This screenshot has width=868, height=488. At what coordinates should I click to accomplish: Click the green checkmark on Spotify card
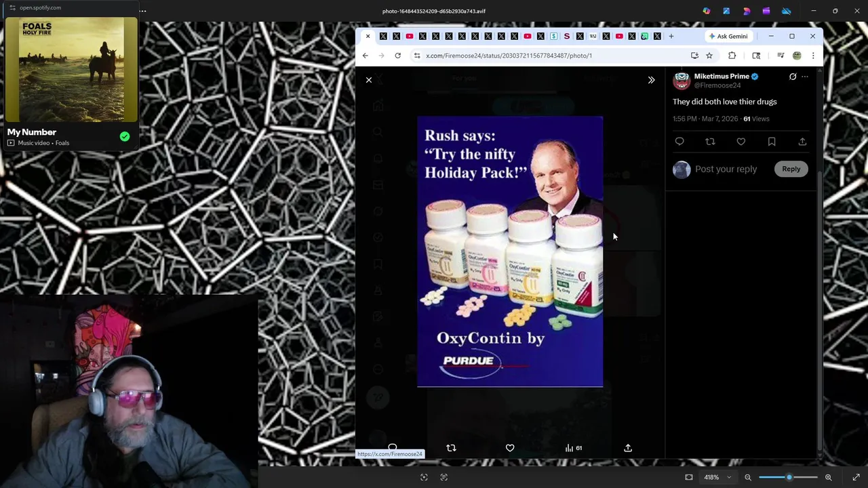click(x=125, y=137)
